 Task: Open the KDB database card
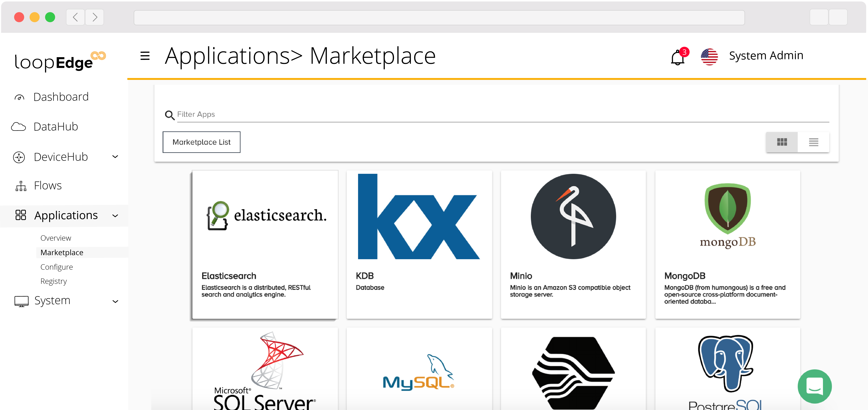tap(419, 244)
